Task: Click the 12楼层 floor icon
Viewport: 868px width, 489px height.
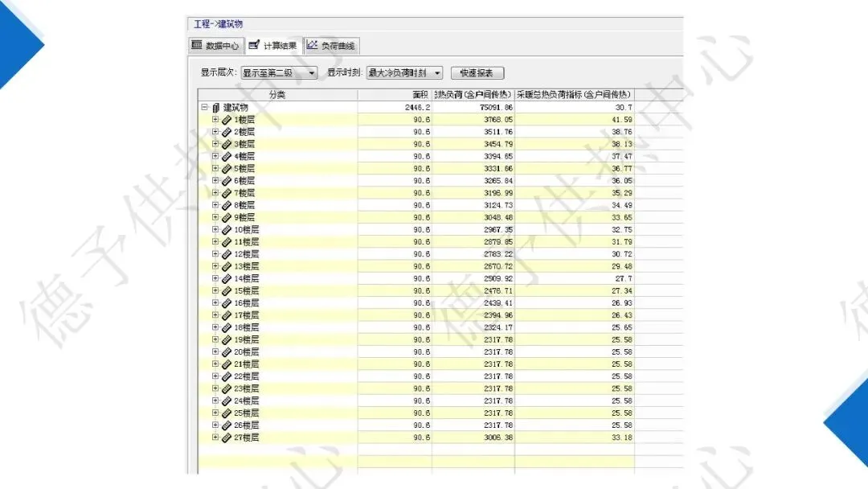Action: (227, 254)
